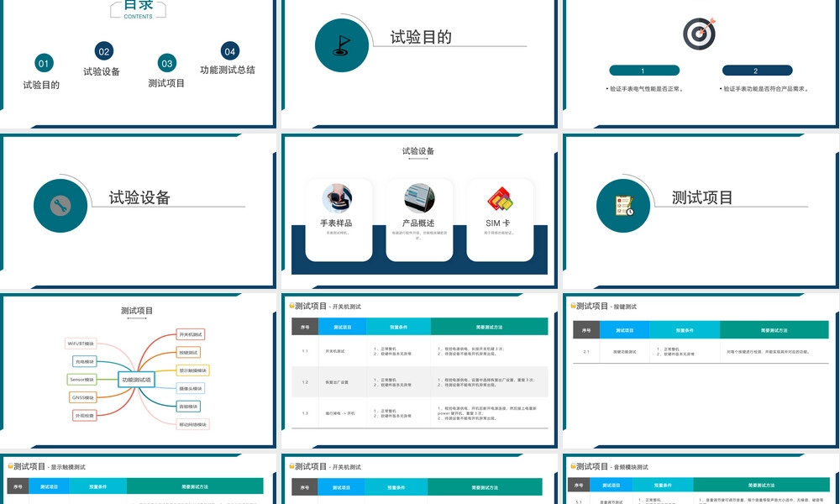Click 测试项目 header cell in 显示触摸测试 table

tap(50, 486)
